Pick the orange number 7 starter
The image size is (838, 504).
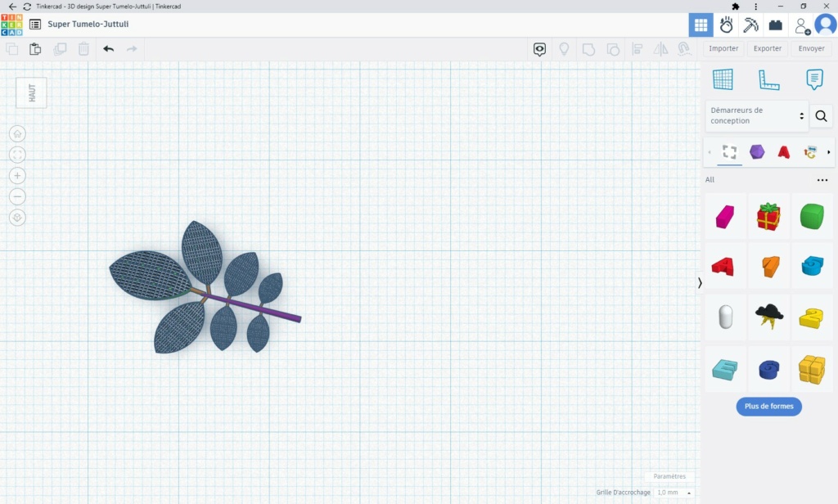768,266
